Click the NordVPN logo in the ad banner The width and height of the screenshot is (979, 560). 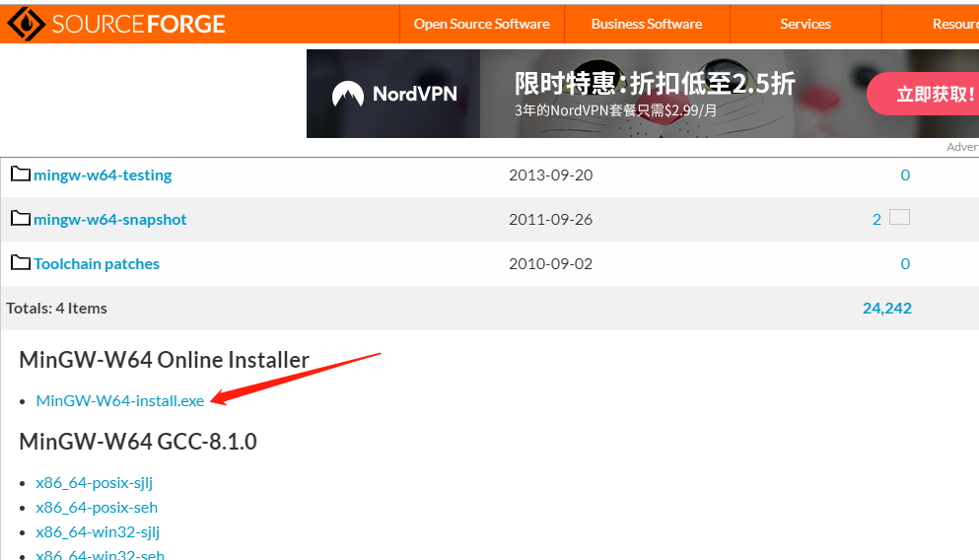[x=394, y=94]
